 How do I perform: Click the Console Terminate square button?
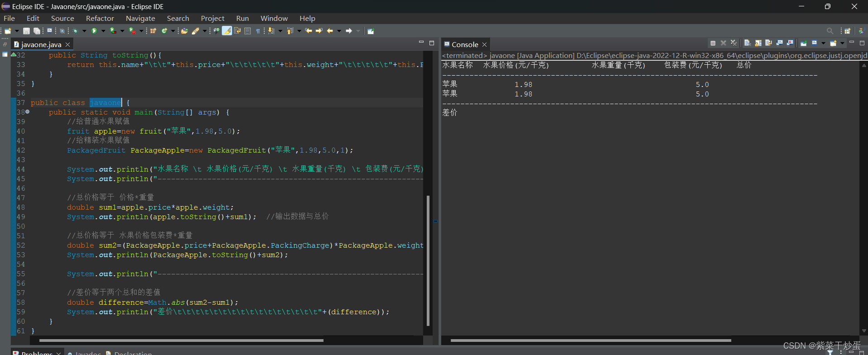[713, 43]
